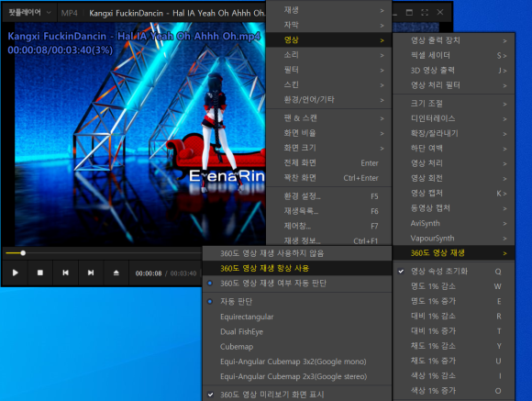The image size is (532, 401).
Task: Click 채도 1% 증가
Action: [x=454, y=361]
